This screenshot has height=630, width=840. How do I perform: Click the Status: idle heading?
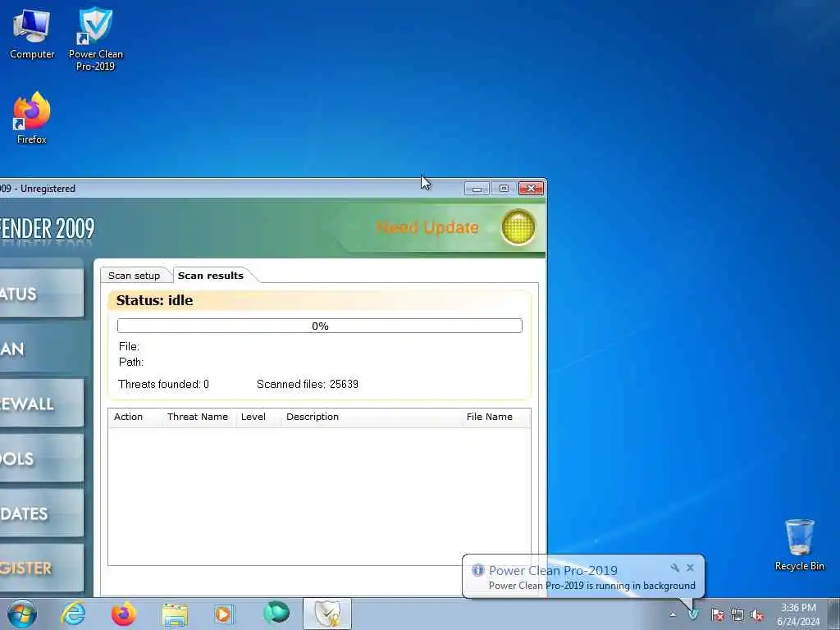[154, 300]
